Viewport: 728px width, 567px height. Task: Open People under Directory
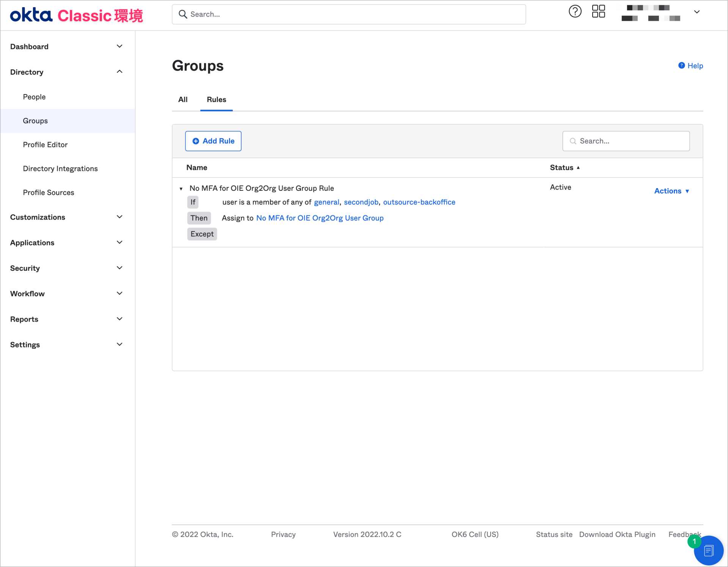[34, 97]
